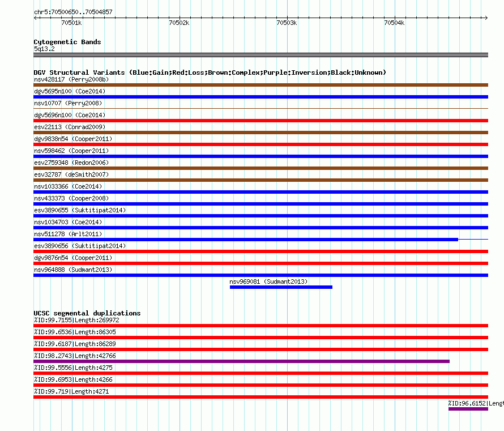
Task: Select the short purple %ID:96.6152 bar
Action: [x=468, y=409]
